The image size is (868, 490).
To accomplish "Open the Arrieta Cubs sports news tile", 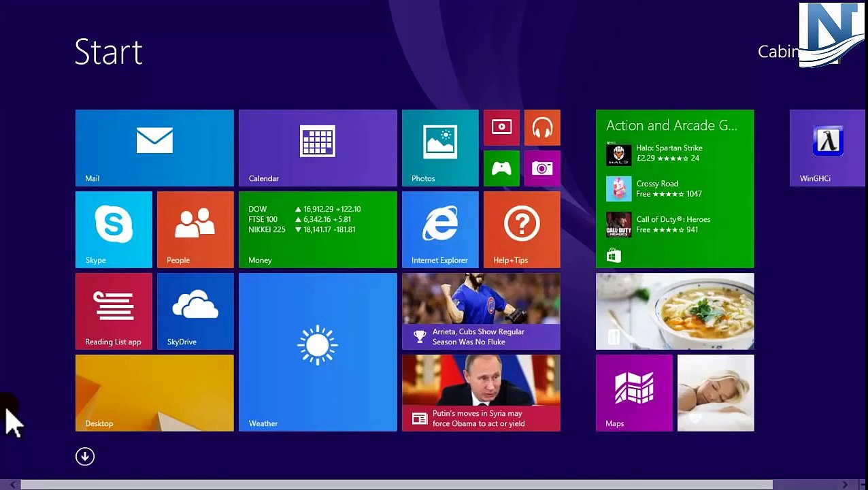I will pos(481,311).
